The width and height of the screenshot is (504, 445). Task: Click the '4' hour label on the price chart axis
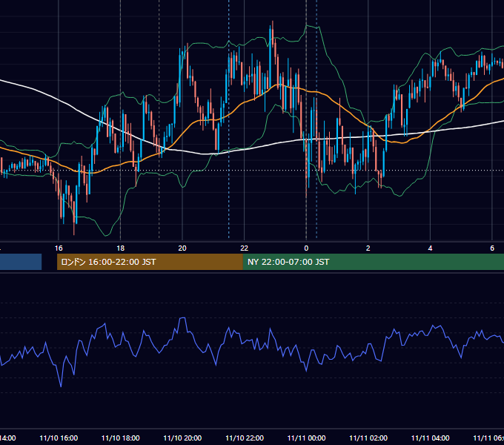point(430,248)
